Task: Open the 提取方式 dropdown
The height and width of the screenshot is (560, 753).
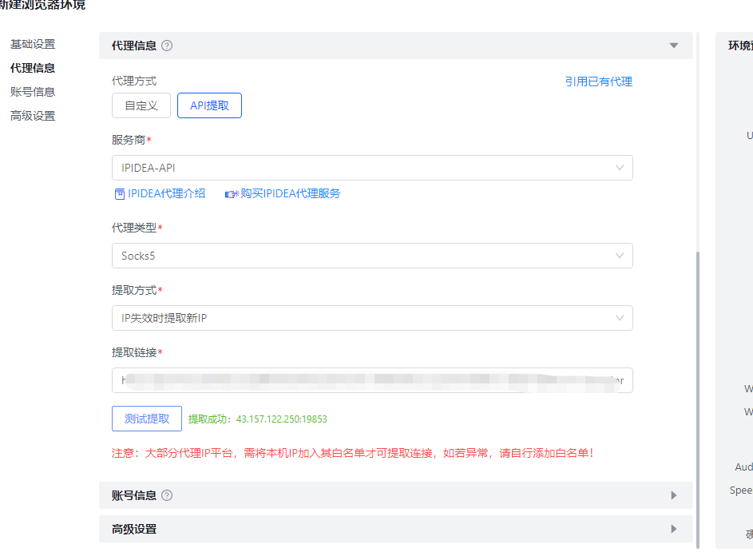Action: 372,318
